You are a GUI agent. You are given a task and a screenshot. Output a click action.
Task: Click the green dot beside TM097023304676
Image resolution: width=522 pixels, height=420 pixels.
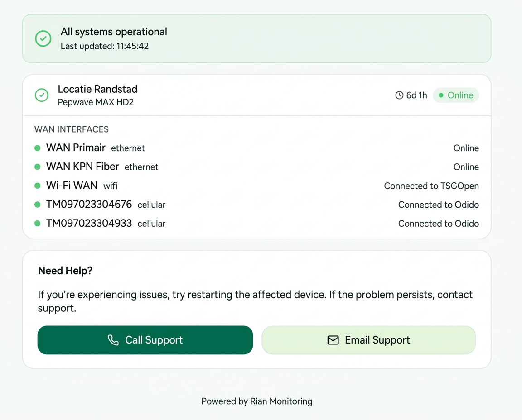click(x=38, y=205)
